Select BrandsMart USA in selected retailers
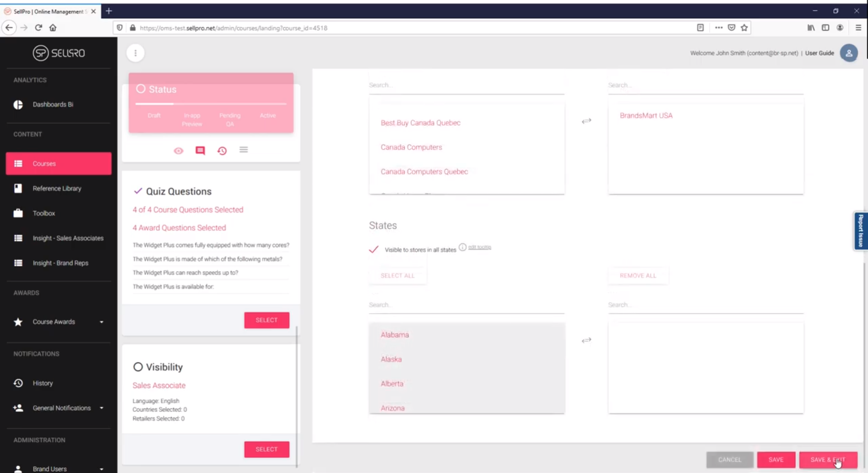 [646, 115]
